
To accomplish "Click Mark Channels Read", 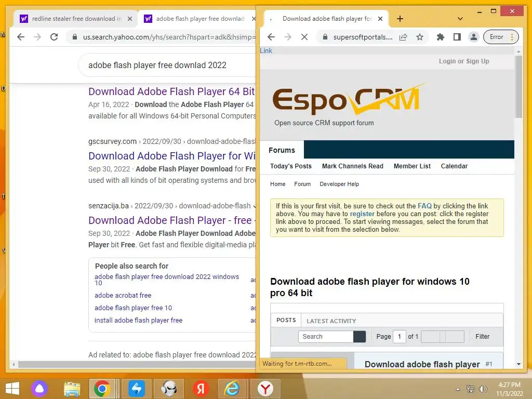I will pos(353,166).
